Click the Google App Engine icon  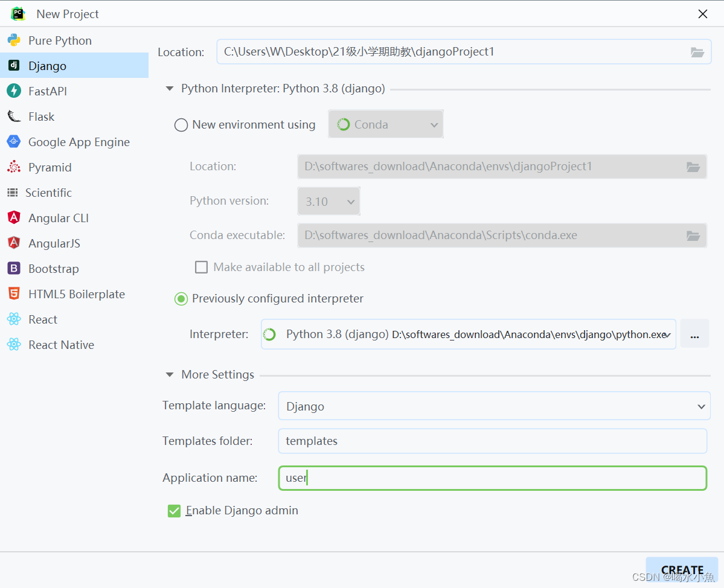pos(14,141)
